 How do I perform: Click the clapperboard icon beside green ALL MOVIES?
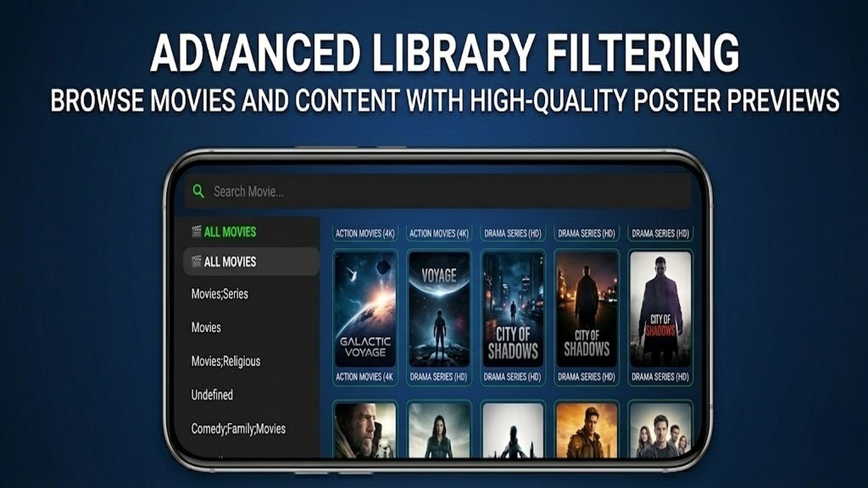click(196, 232)
